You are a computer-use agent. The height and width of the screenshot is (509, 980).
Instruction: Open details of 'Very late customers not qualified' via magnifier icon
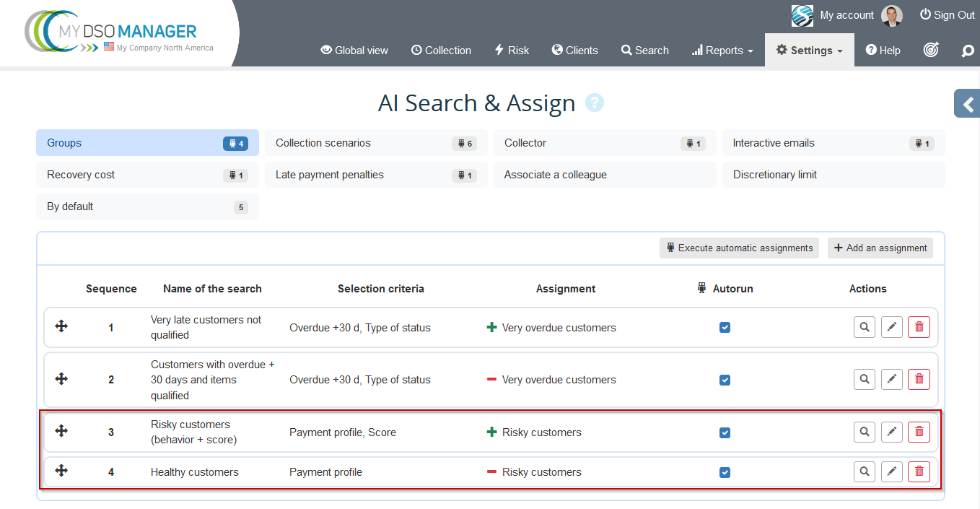[864, 326]
